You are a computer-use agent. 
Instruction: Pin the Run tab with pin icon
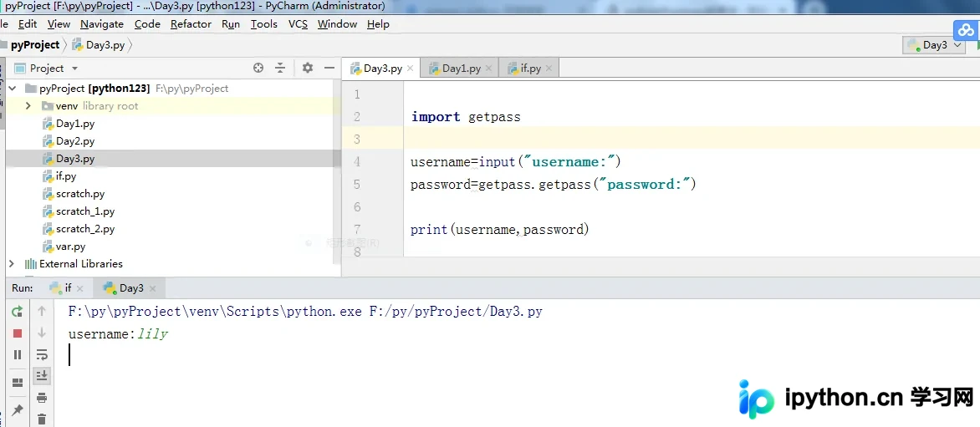click(18, 410)
